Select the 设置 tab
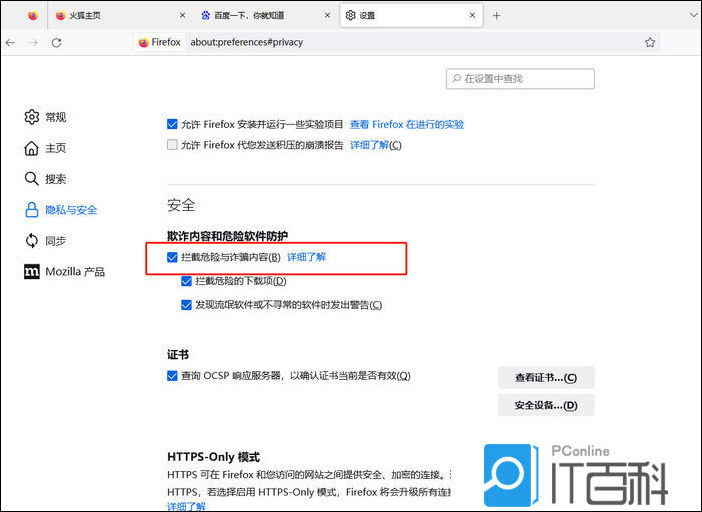The height and width of the screenshot is (512, 702). (x=411, y=16)
